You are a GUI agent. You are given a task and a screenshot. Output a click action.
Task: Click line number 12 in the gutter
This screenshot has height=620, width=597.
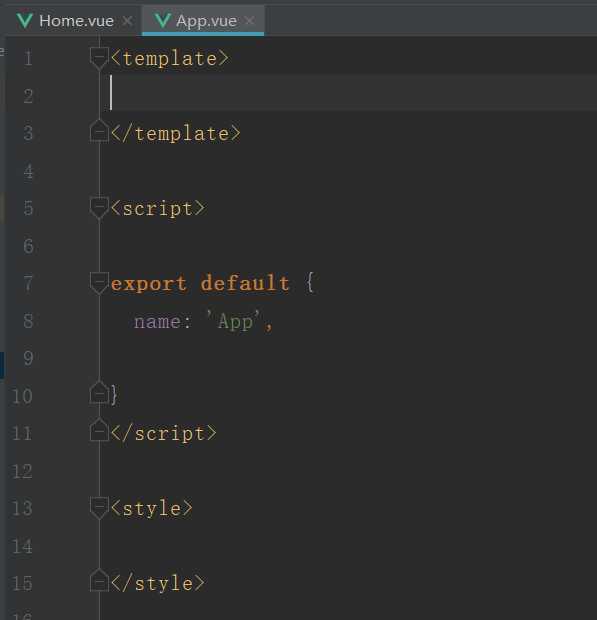(22, 471)
